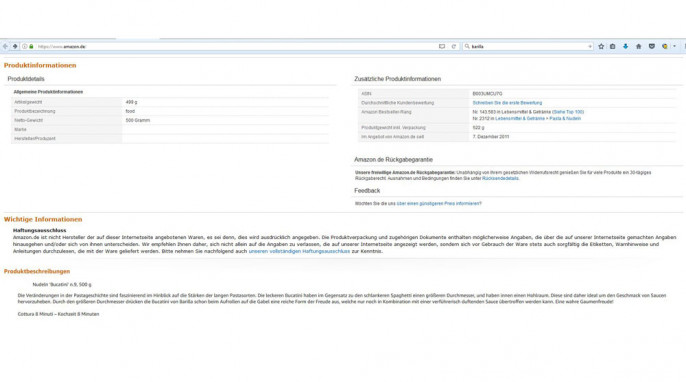Open the 'Rücksendedetails' link
The width and height of the screenshot is (686, 382).
(500, 179)
